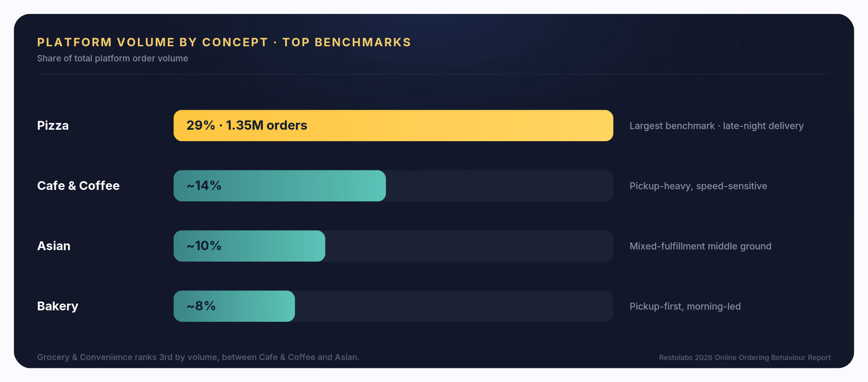Click the Bakery row label
Image resolution: width=868 pixels, height=382 pixels.
[58, 306]
